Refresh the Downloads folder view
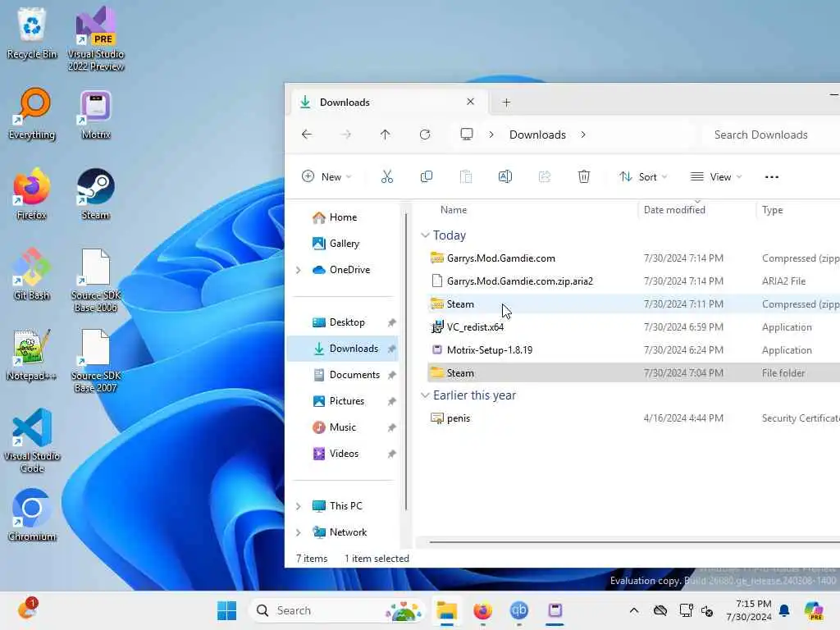Image resolution: width=840 pixels, height=630 pixels. (425, 135)
